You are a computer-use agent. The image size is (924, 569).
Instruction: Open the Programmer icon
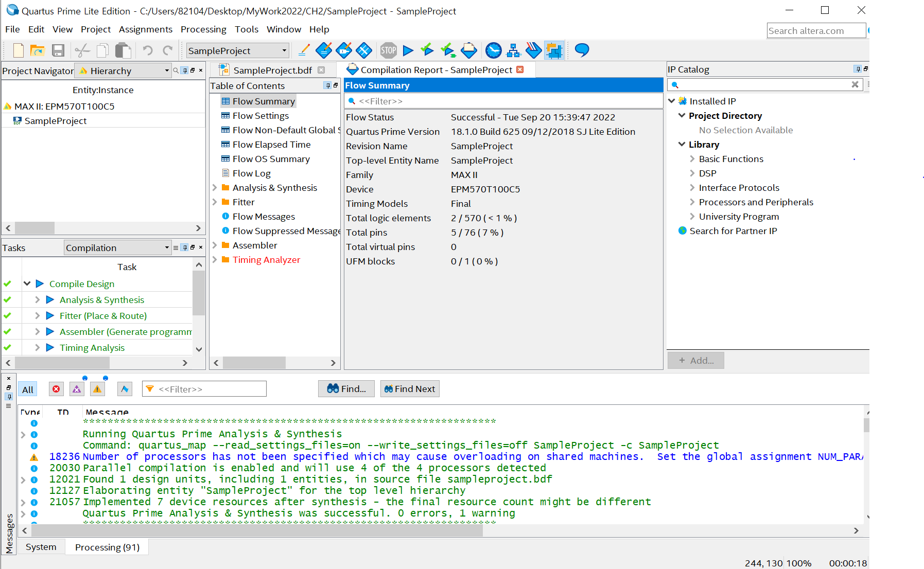pyautogui.click(x=533, y=50)
